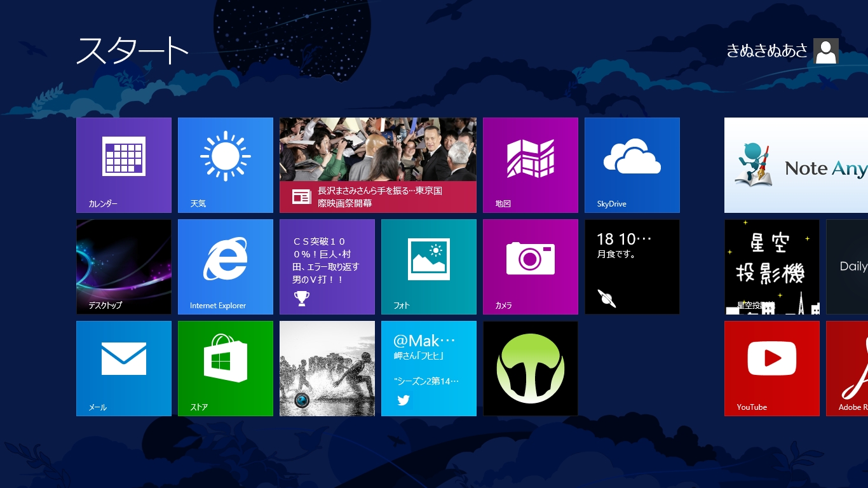Open the フォト photos tile
868x488 pixels.
429,267
